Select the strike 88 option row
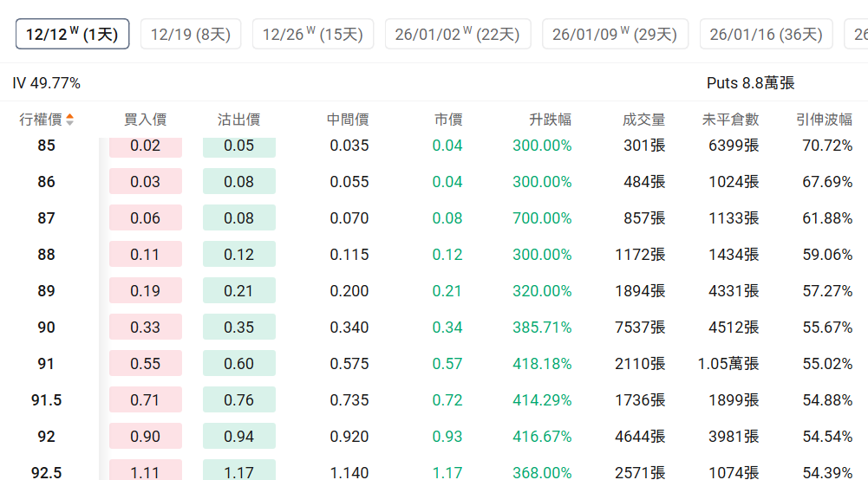This screenshot has height=480, width=868. coord(47,255)
